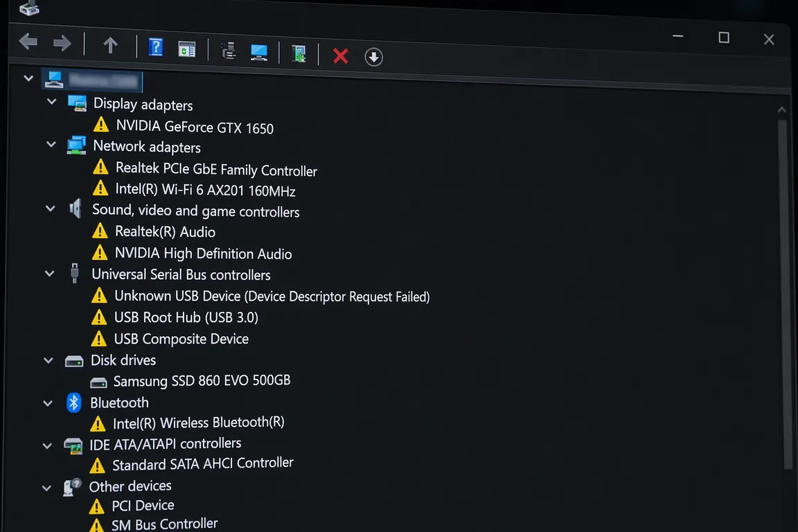The width and height of the screenshot is (798, 532).
Task: Click the Display adapters category icon
Action: pos(77,103)
